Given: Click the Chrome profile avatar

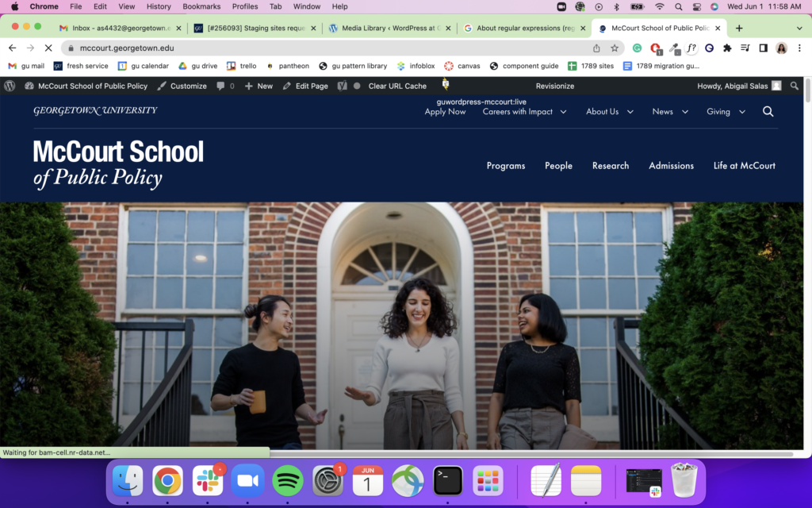Looking at the screenshot, I should coord(781,48).
